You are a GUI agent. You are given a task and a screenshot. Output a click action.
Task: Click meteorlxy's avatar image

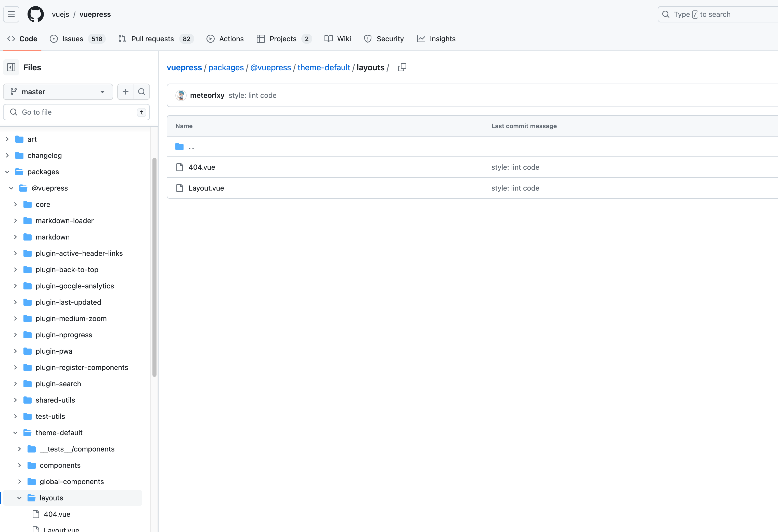coord(181,95)
